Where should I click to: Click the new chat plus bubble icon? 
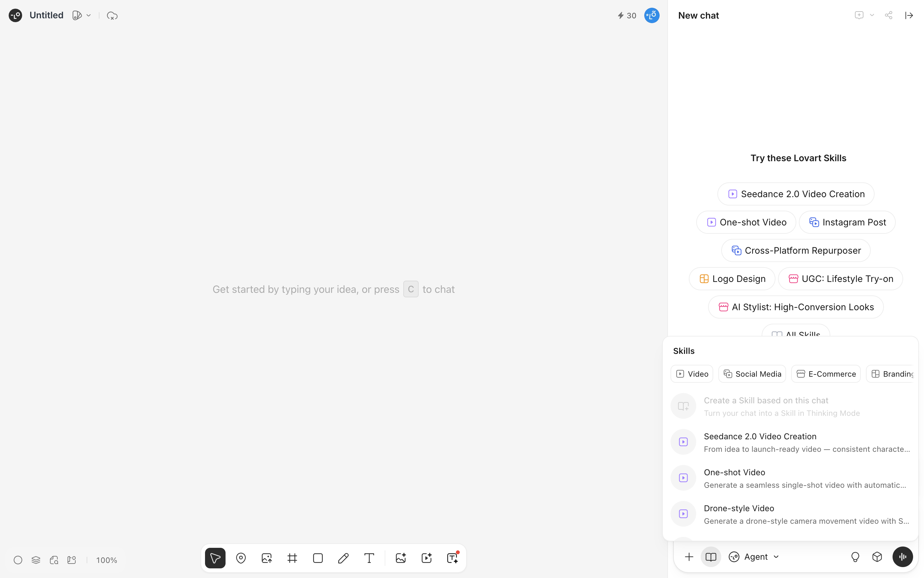pyautogui.click(x=859, y=15)
